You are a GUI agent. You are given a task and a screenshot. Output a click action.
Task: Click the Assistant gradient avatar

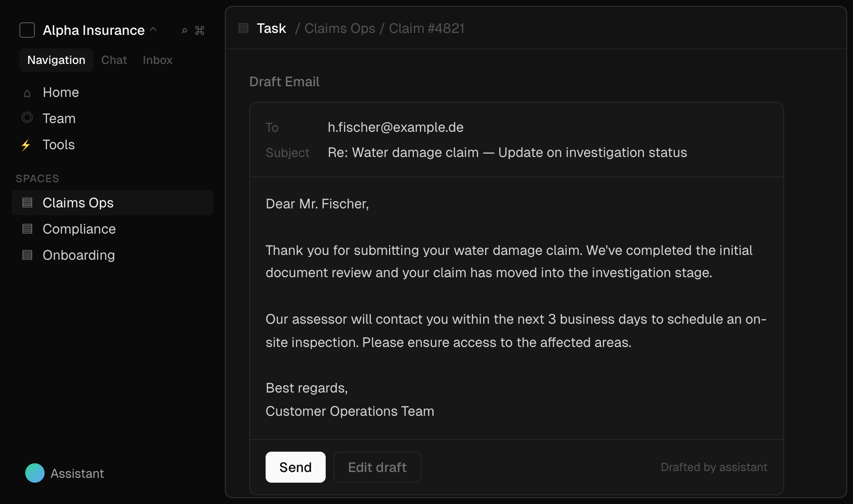coord(35,473)
